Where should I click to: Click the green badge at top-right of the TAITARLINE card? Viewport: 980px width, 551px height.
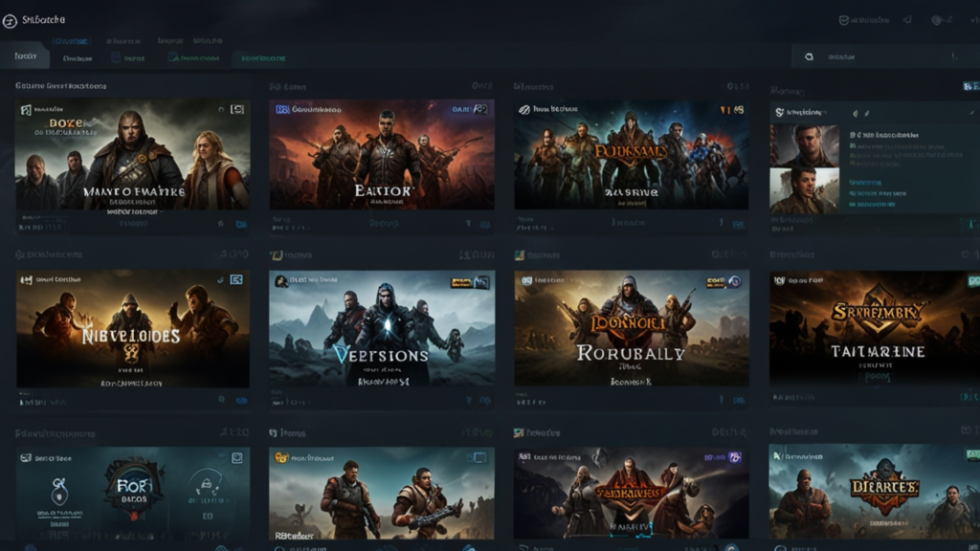coord(973,281)
